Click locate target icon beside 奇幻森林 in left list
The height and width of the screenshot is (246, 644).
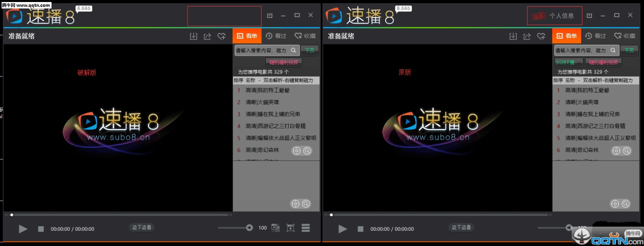click(297, 151)
